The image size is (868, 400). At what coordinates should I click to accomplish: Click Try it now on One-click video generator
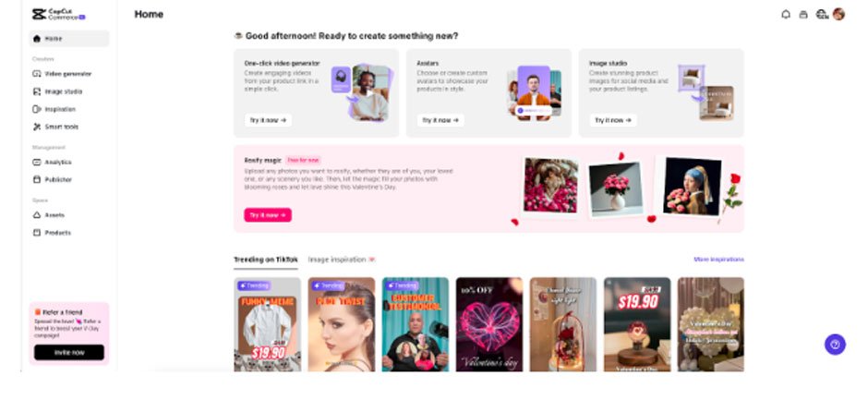tap(268, 120)
